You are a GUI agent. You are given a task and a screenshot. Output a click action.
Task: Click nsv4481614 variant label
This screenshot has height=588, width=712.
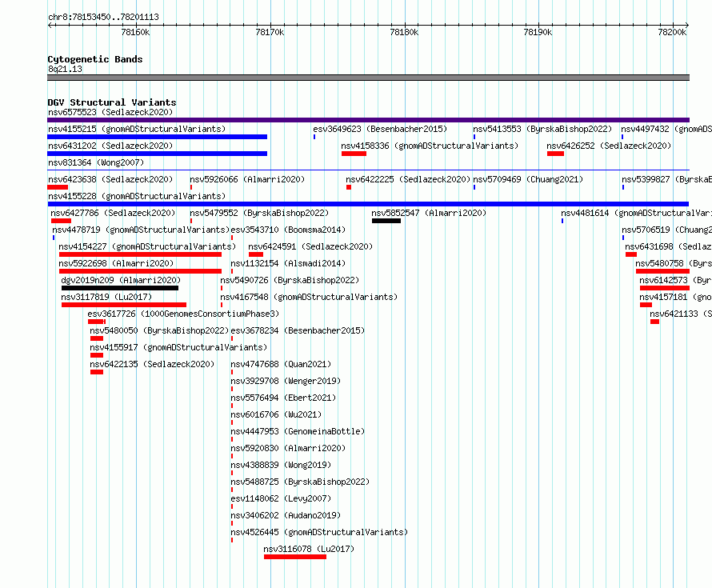[636, 213]
